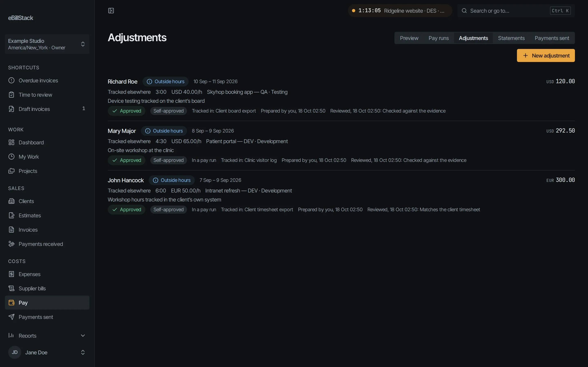Viewport: 588px width, 367px height.
Task: Click the New adjustment button
Action: pyautogui.click(x=546, y=56)
